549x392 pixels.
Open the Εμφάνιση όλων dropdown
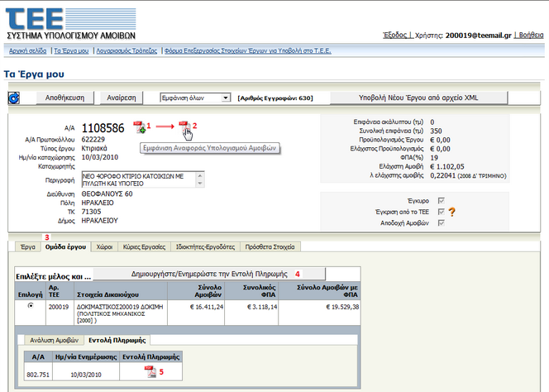pyautogui.click(x=195, y=98)
